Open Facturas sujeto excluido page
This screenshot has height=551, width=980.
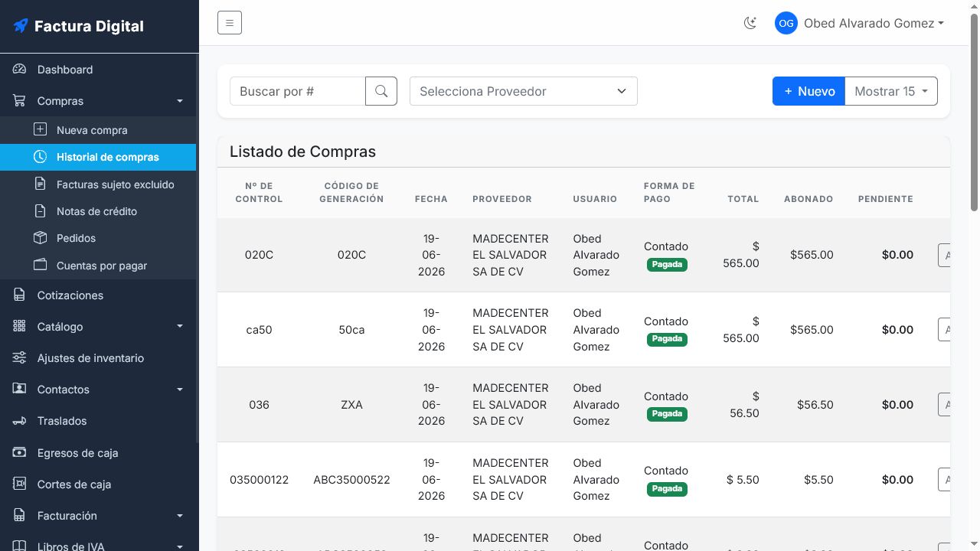[x=98, y=184]
